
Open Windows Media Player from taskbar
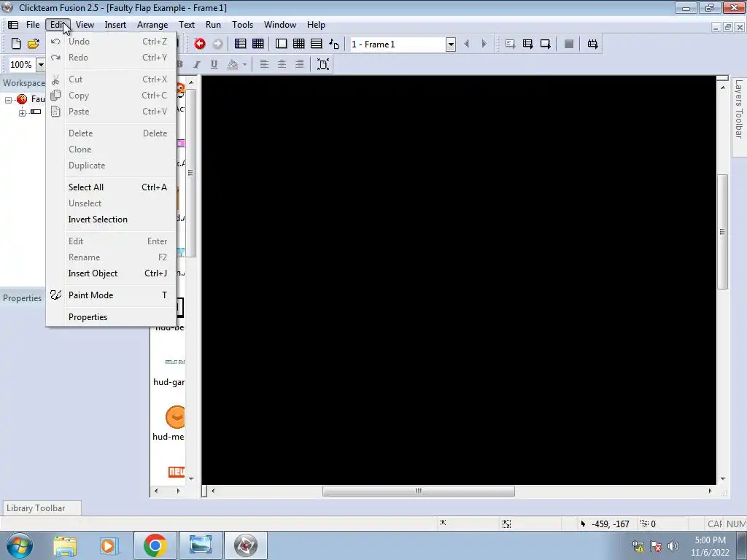109,545
